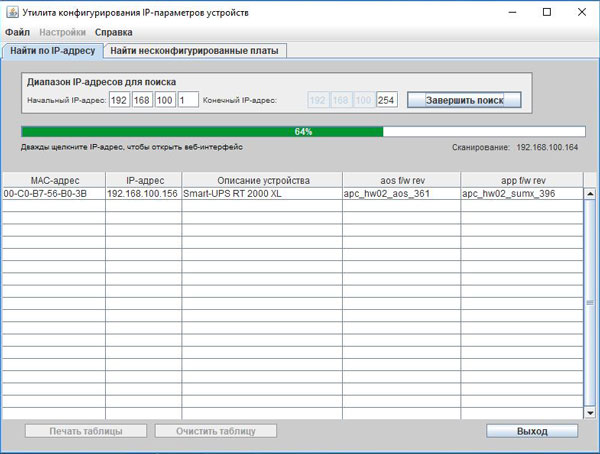The image size is (600, 454).
Task: Click the ending IP last octet 254
Action: 387,100
